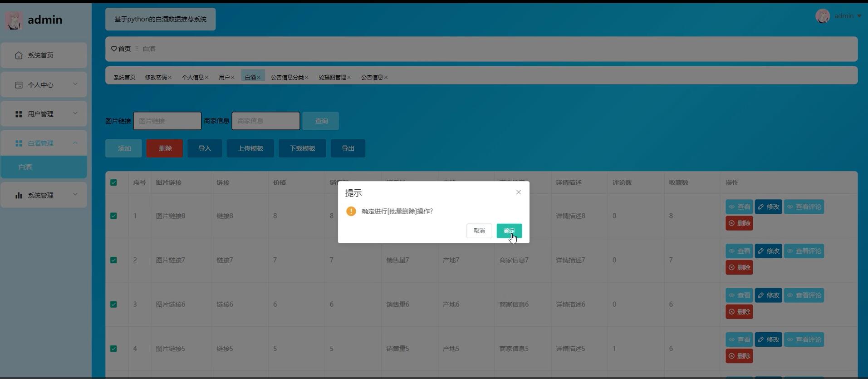The width and height of the screenshot is (868, 379).
Task: Click 修改 for row 图片链接6
Action: tap(768, 295)
